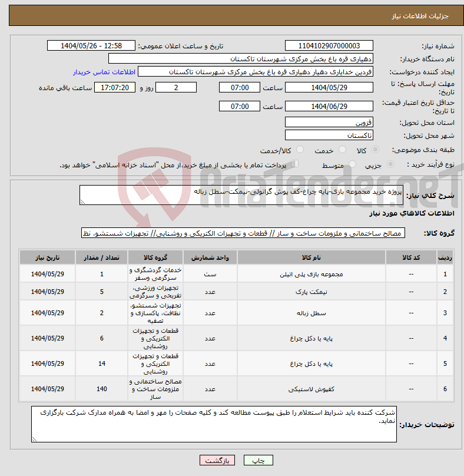Click the unit cell ست
Viewport: 464px width, 476px height.
pos(210,274)
